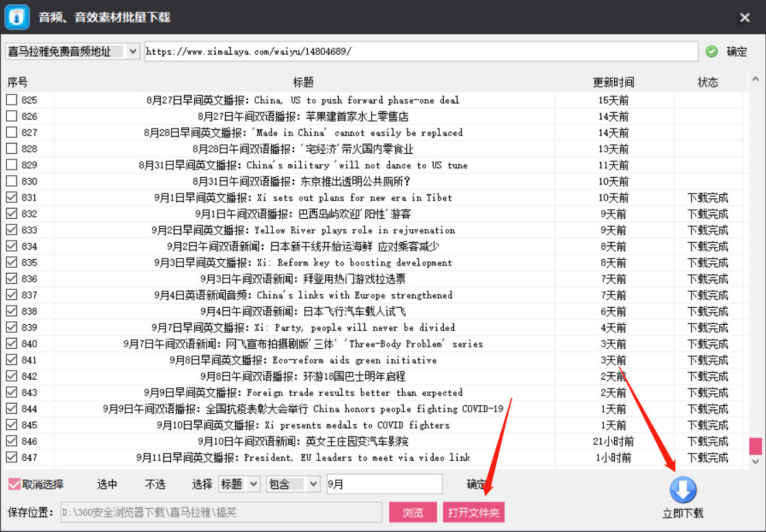Click 选中 to select filtered items

107,484
